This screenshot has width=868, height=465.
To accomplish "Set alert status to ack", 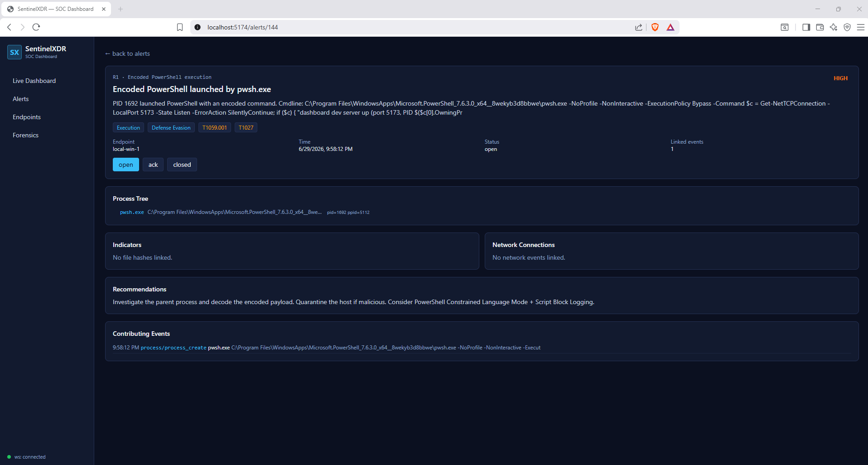I will 153,165.
